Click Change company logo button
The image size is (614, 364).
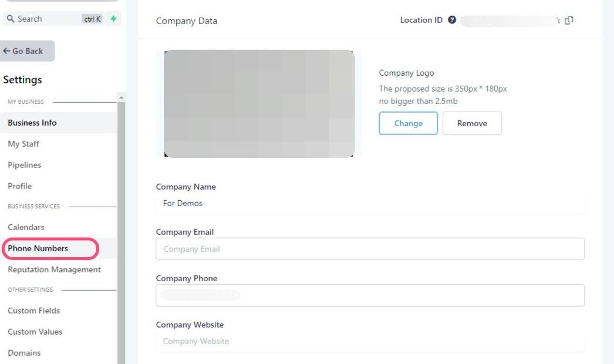pos(408,123)
